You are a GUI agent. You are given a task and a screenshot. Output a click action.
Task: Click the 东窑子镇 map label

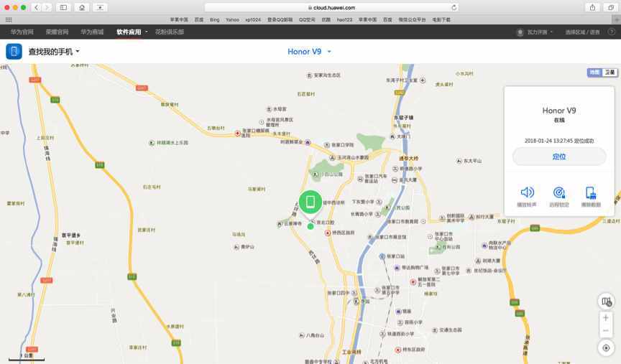tap(403, 118)
